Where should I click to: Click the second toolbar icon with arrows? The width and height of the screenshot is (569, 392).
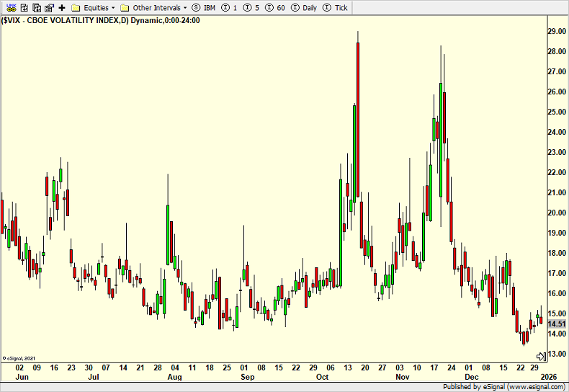click(24, 7)
